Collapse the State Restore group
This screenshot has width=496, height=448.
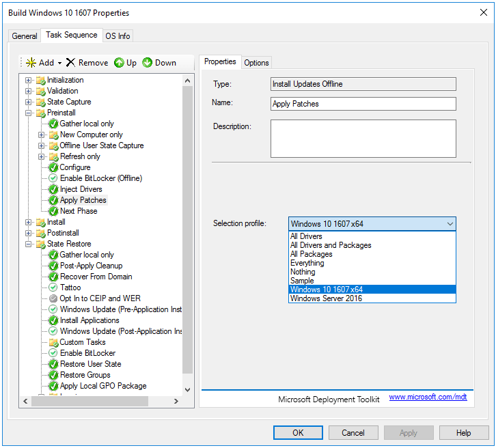coord(29,244)
